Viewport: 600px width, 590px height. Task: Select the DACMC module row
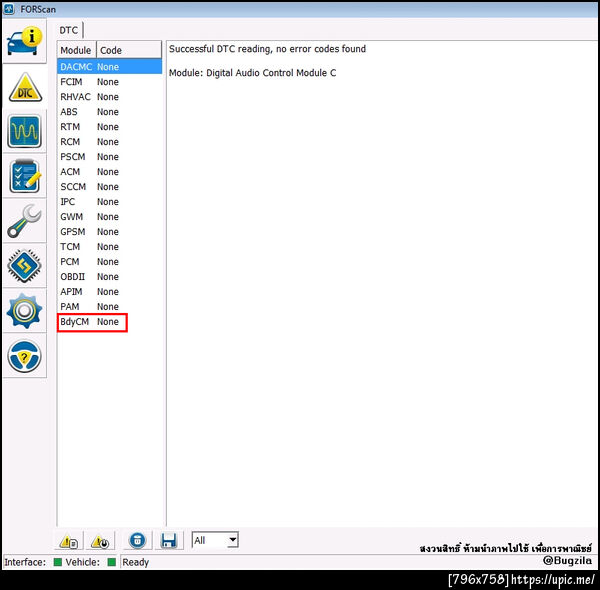click(109, 67)
